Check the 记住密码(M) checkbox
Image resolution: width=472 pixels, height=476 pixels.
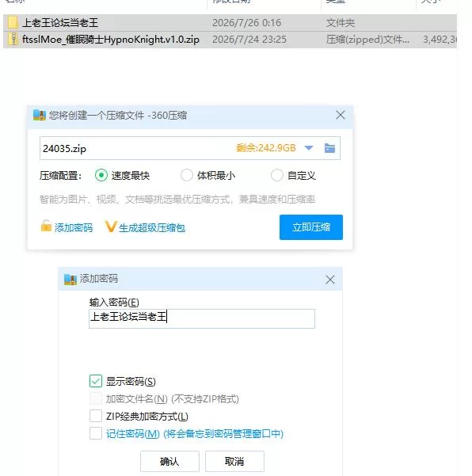click(x=96, y=433)
